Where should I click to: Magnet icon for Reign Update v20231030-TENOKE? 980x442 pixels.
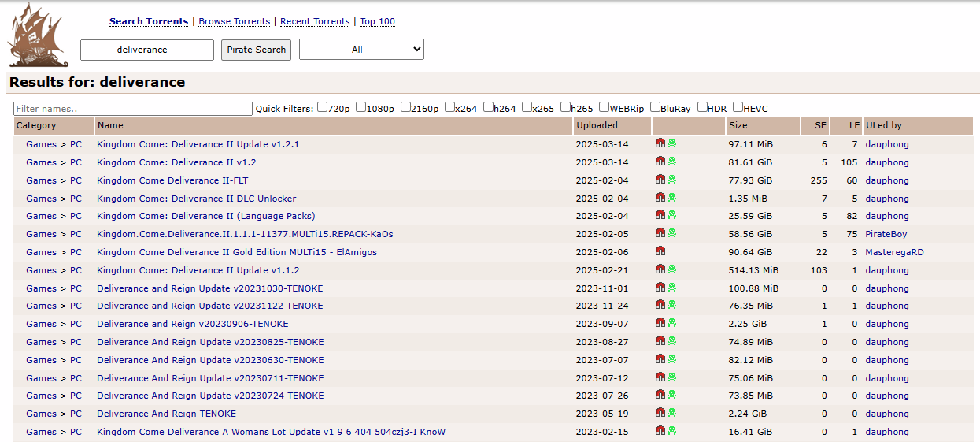pyautogui.click(x=660, y=288)
